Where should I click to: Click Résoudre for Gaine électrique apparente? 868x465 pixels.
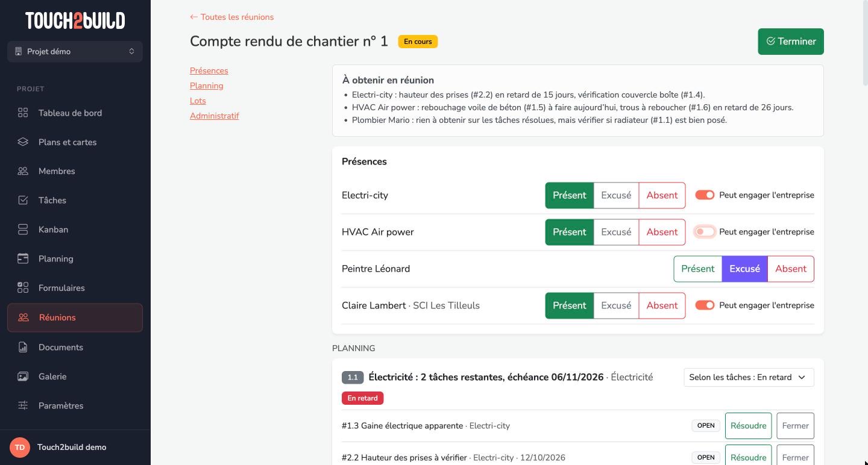(x=748, y=426)
